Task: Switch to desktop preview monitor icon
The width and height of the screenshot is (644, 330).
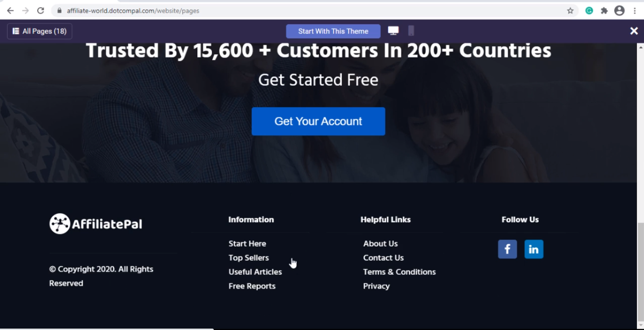Action: coord(393,31)
